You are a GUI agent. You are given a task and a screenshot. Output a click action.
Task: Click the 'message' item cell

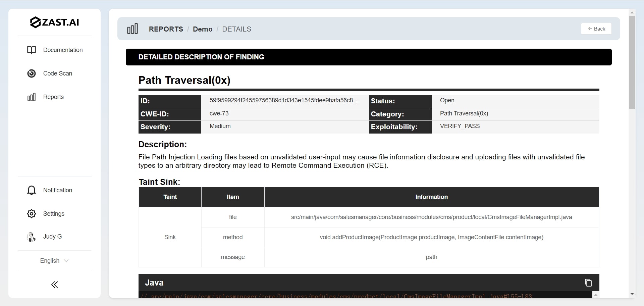click(233, 257)
